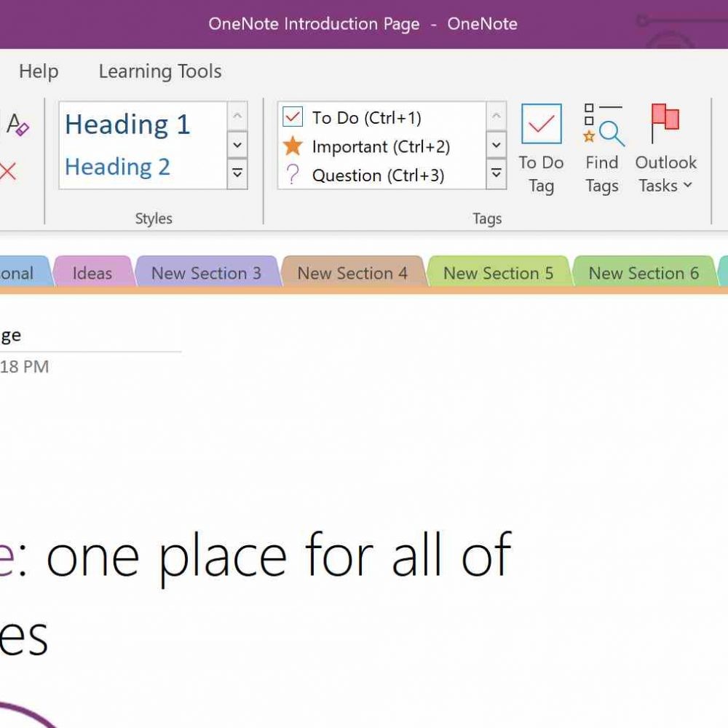Open the Find Tags tool
Screen dimensions: 728x728
[602, 149]
